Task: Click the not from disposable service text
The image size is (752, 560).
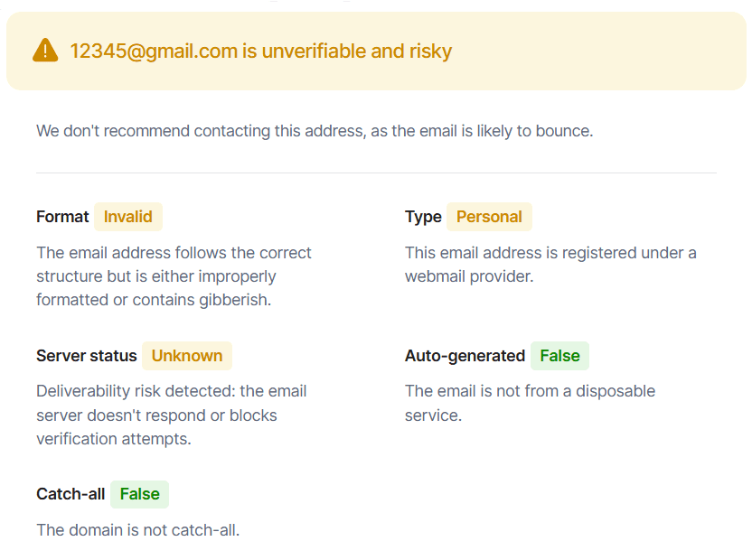Action: (530, 403)
